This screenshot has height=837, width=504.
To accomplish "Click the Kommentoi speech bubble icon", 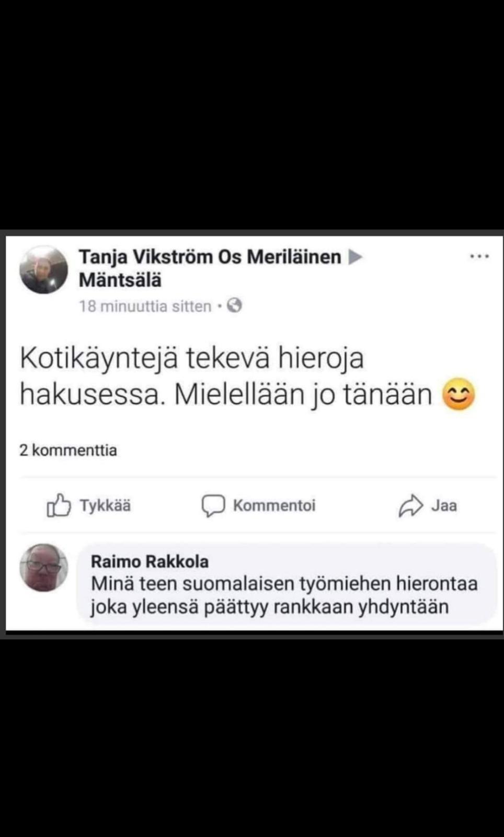I will (x=213, y=505).
